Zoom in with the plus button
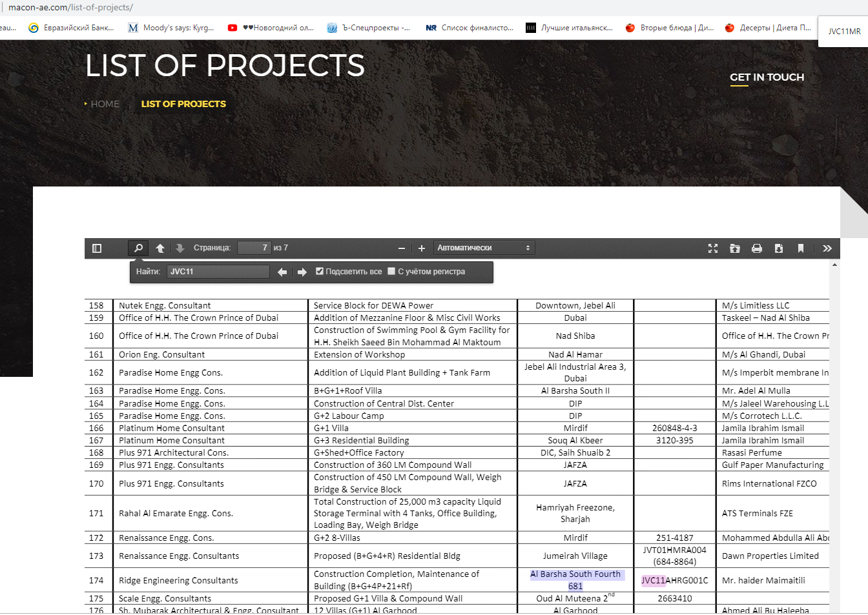This screenshot has height=615, width=868. tap(422, 248)
